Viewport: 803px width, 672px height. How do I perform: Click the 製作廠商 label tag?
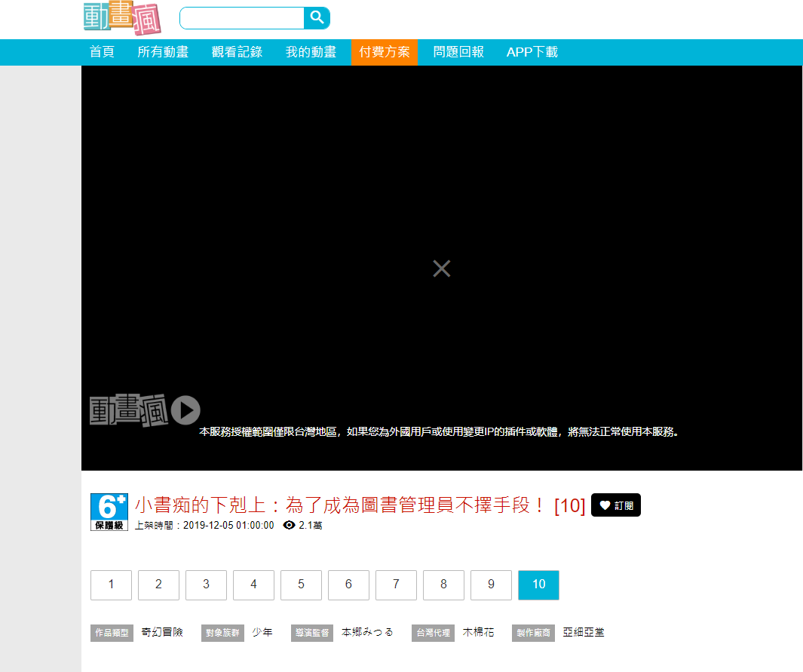(533, 633)
